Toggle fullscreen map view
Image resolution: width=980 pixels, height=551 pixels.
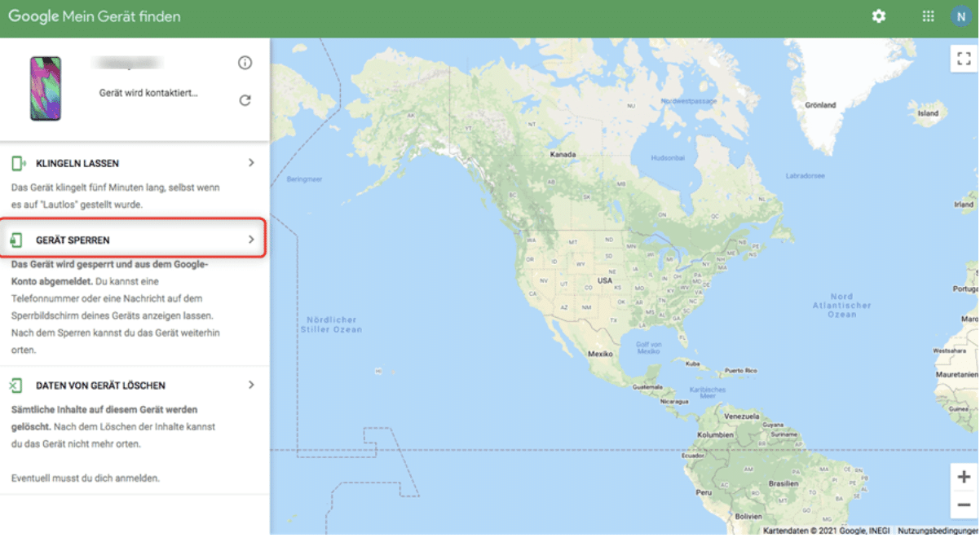(x=964, y=58)
